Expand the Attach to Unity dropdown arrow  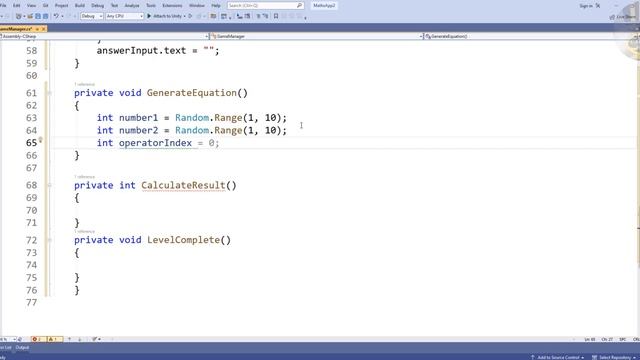pos(184,16)
